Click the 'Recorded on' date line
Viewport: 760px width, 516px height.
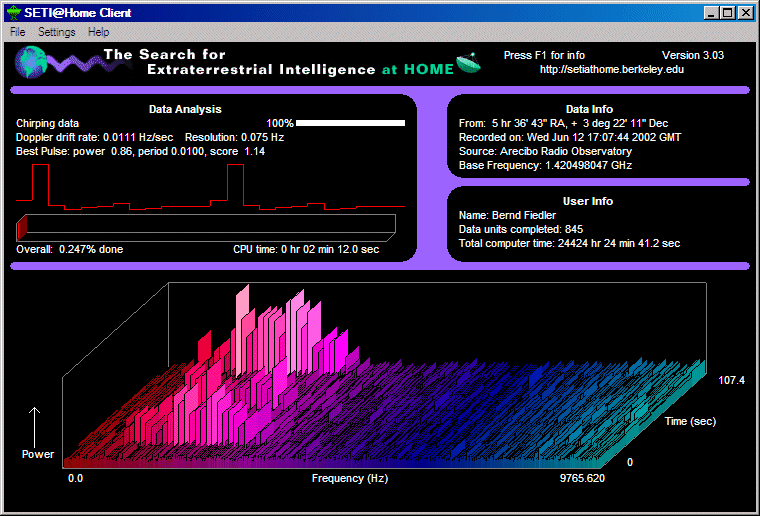[570, 137]
